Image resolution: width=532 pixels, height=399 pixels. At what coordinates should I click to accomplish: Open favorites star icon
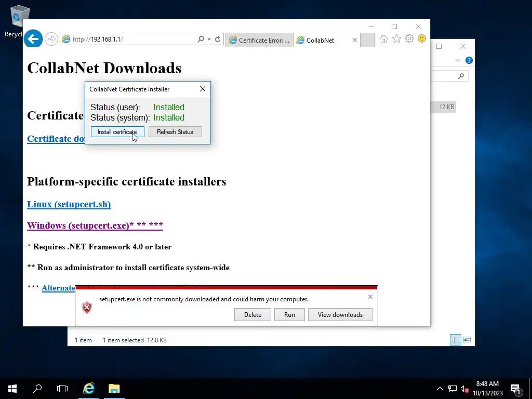(396, 38)
